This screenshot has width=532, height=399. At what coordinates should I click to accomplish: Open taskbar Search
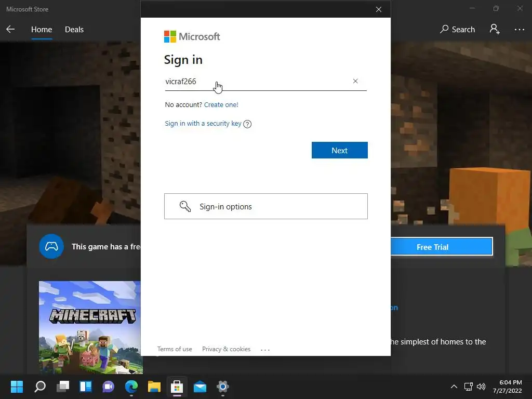40,387
